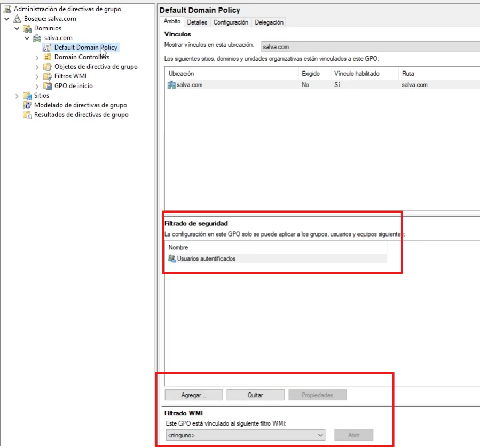Click the Filtros WMI folder icon
This screenshot has height=448, width=480.
point(47,76)
